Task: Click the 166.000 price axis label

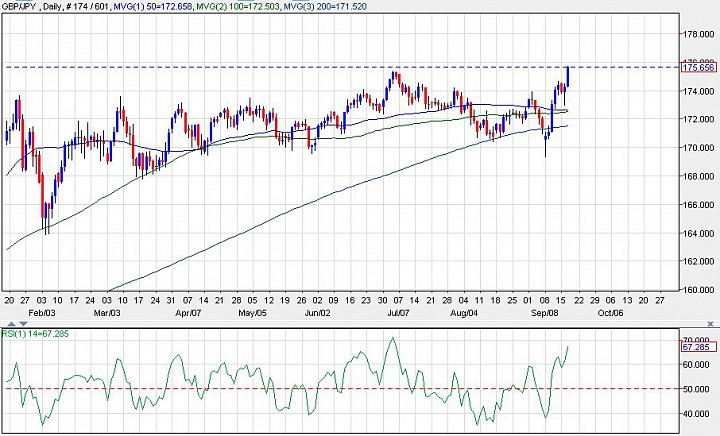Action: point(698,204)
